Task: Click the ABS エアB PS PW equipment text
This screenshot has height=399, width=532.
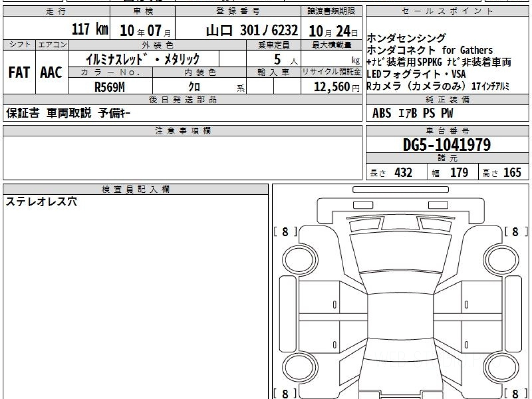Action: [413, 114]
